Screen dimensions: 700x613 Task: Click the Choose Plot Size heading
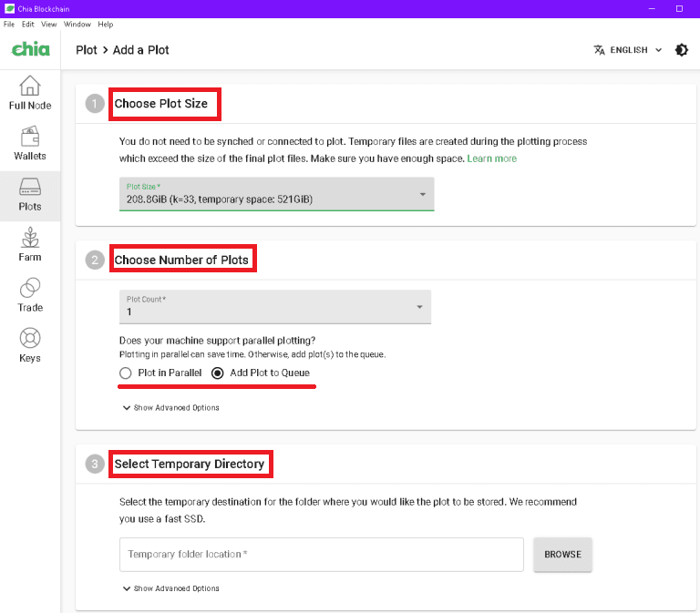pyautogui.click(x=160, y=104)
